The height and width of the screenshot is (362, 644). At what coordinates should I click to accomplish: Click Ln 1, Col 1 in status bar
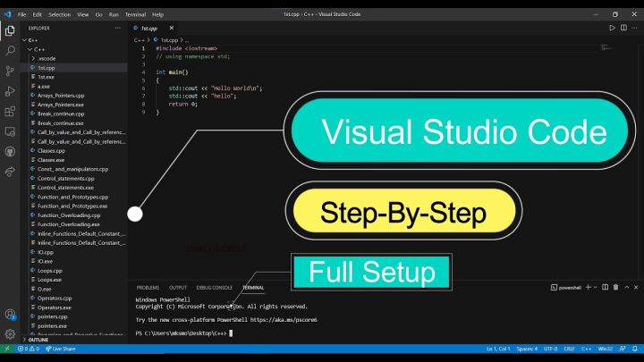pos(498,349)
